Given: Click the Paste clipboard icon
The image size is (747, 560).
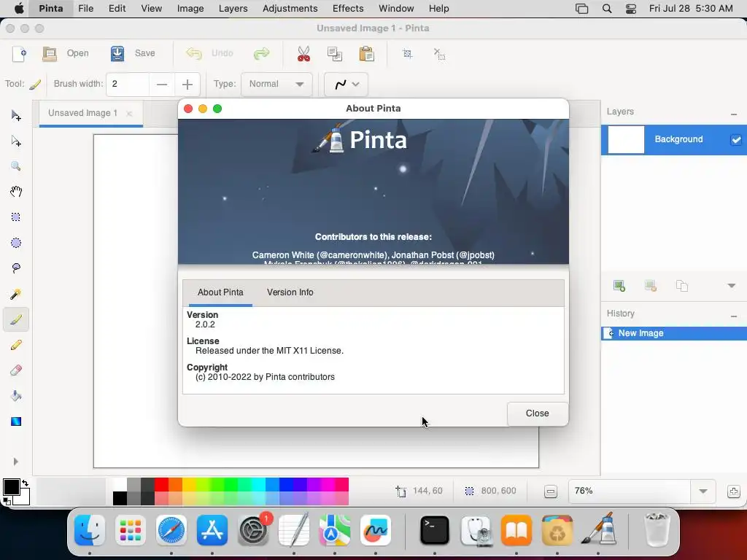Looking at the screenshot, I should tap(366, 54).
